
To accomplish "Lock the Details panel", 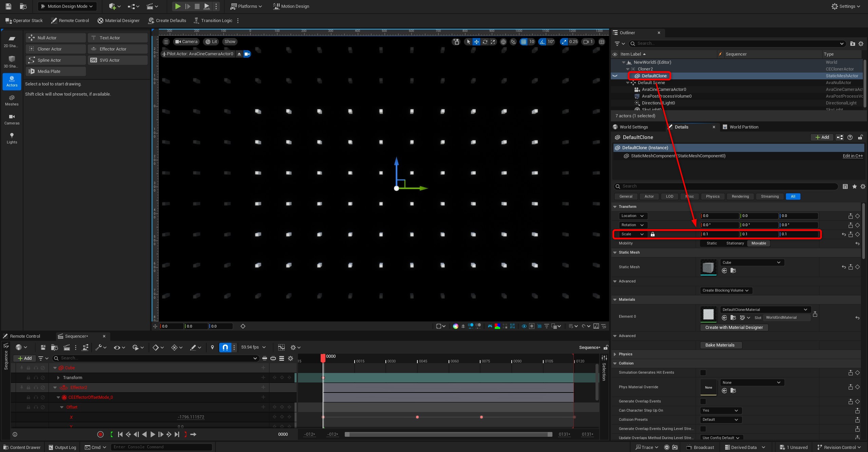I will tap(860, 137).
